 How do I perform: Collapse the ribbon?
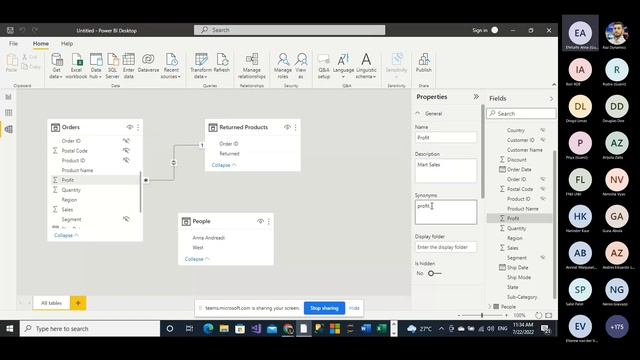coord(554,85)
